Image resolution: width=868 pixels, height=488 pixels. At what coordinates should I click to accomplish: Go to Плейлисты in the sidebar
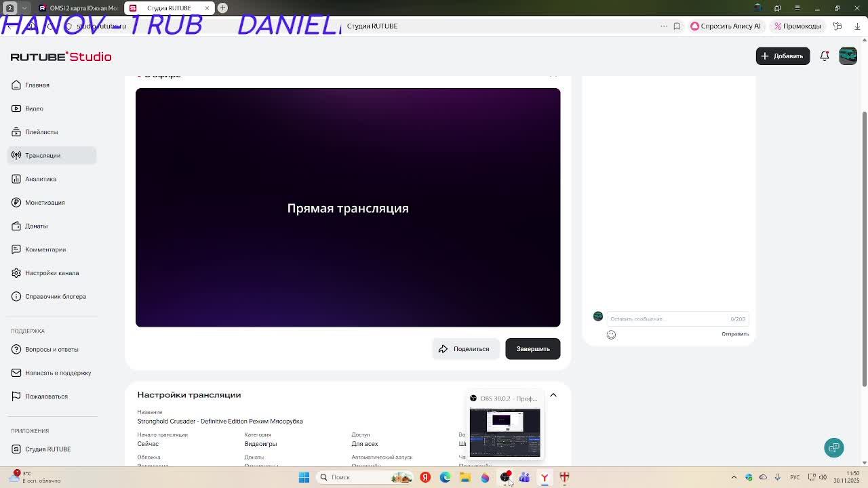[x=41, y=132]
